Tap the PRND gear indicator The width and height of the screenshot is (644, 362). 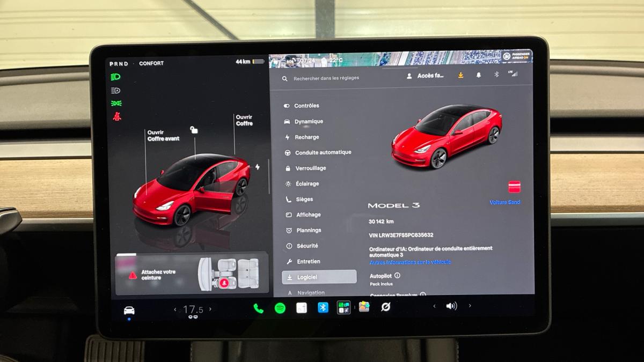point(119,64)
